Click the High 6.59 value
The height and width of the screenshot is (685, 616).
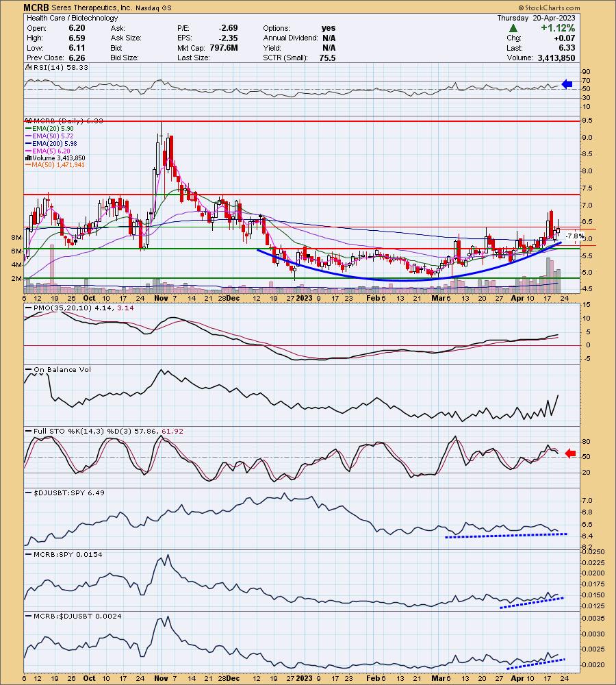(x=77, y=38)
